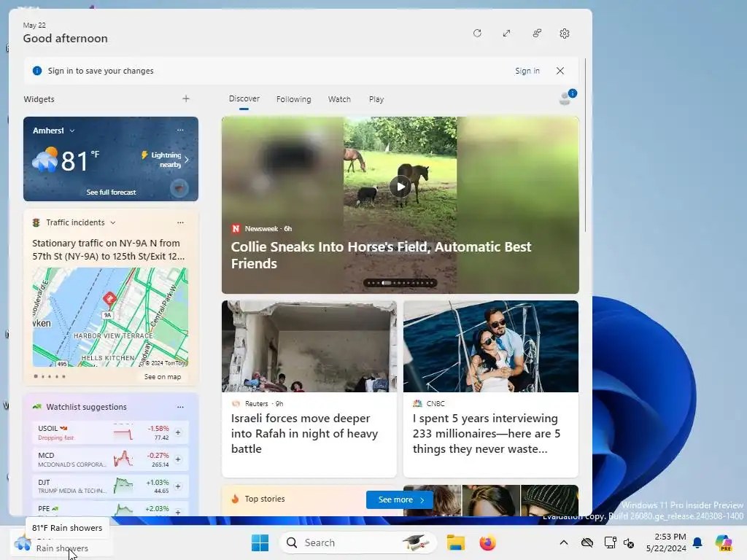This screenshot has width=747, height=560.
Task: Open Traffic incidents more options menu
Action: tap(180, 222)
